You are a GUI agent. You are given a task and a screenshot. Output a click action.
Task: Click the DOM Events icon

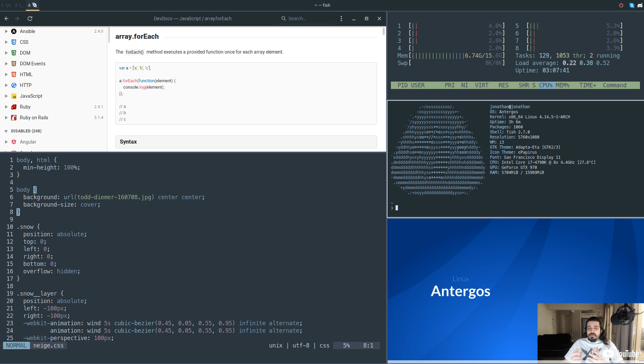click(14, 64)
